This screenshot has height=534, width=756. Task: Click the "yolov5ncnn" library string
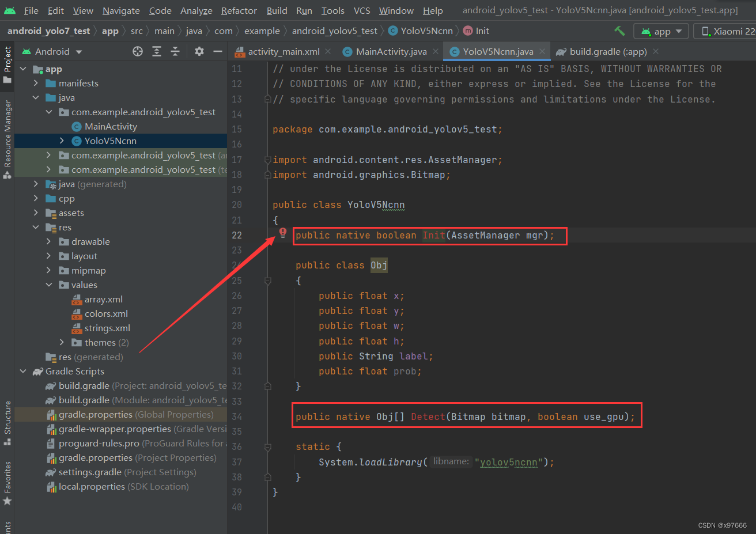pyautogui.click(x=509, y=462)
